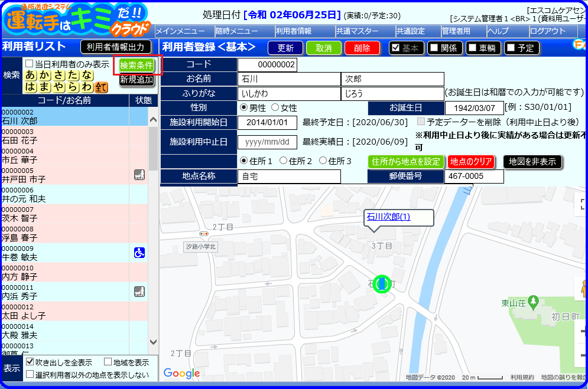Click the green 取消 button
Viewport: 588px width, 389px height.
(x=324, y=48)
